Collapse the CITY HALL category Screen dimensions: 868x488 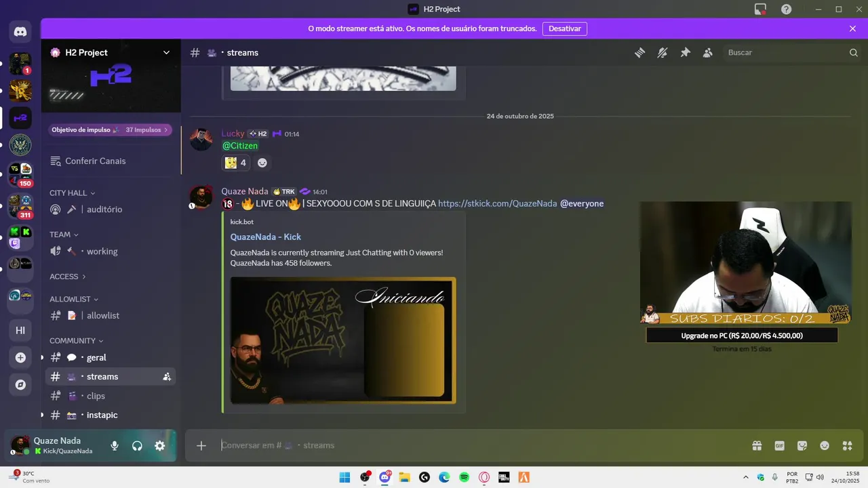click(73, 193)
